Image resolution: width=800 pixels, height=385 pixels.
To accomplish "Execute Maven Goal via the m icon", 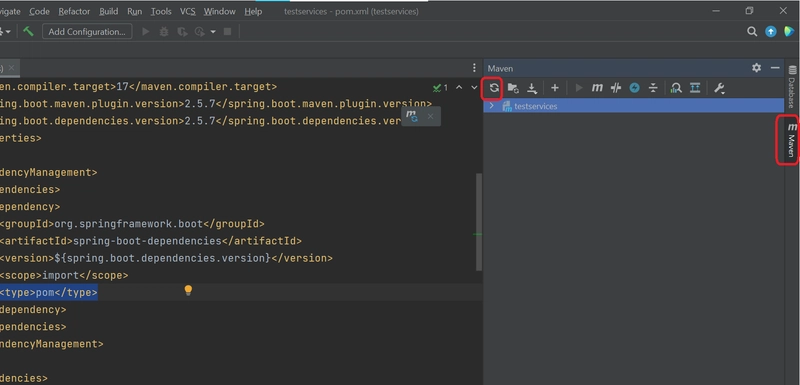I will (597, 88).
